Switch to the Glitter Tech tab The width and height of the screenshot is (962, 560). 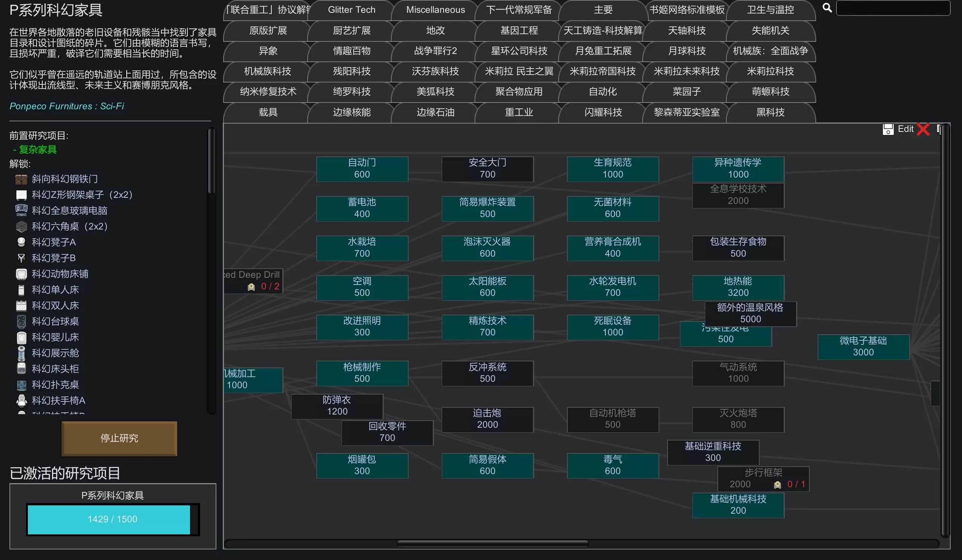[x=351, y=10]
